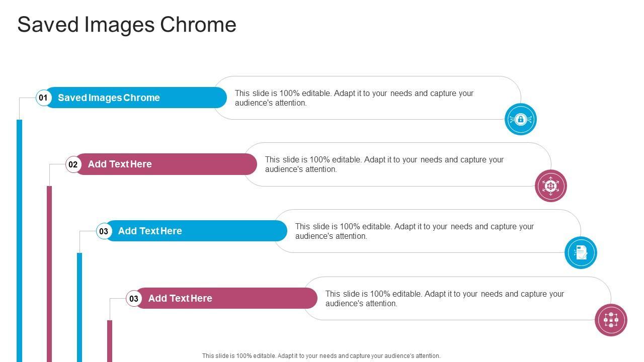644x362 pixels.
Task: Select the "Saved Images Chrome" slide title
Action: (x=127, y=25)
